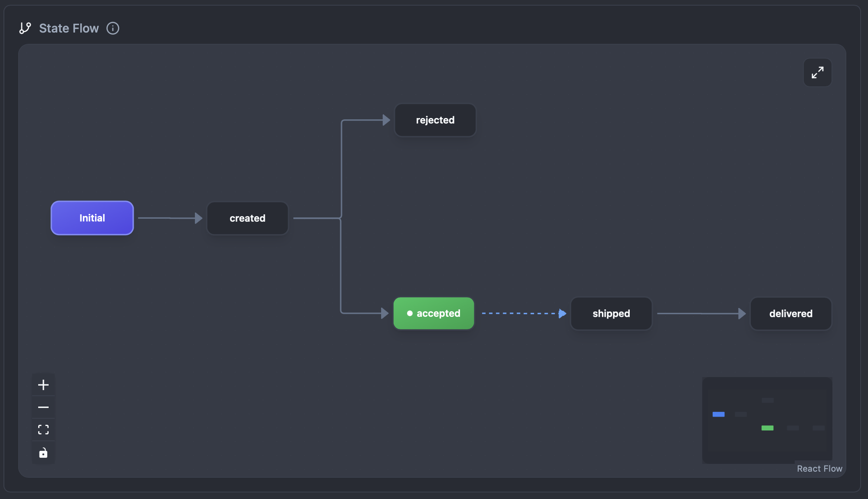Image resolution: width=868 pixels, height=499 pixels.
Task: Click the green accepted marker in the minimap
Action: 767,428
